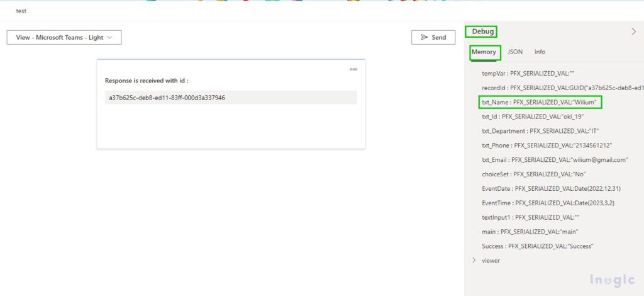644x296 pixels.
Task: Select the Success "Success" memory entry
Action: pyautogui.click(x=538, y=246)
